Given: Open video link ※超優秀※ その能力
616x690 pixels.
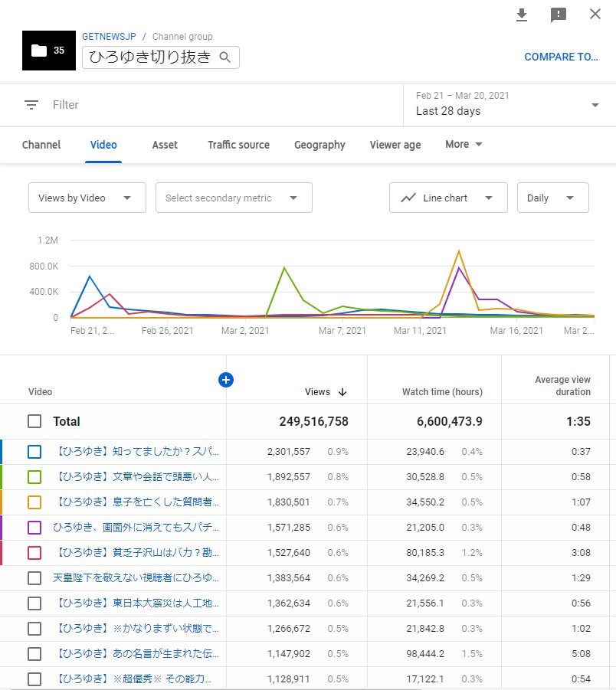Looking at the screenshot, I should (133, 679).
